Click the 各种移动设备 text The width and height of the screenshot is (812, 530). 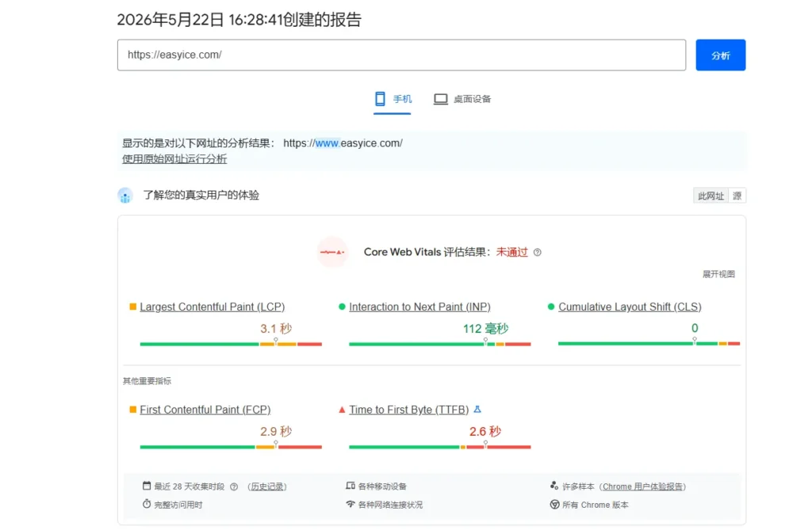coord(383,486)
